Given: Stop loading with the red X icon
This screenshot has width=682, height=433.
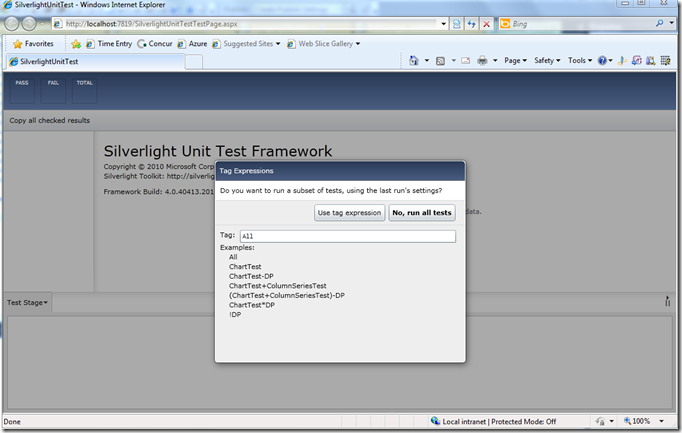Looking at the screenshot, I should [x=486, y=24].
